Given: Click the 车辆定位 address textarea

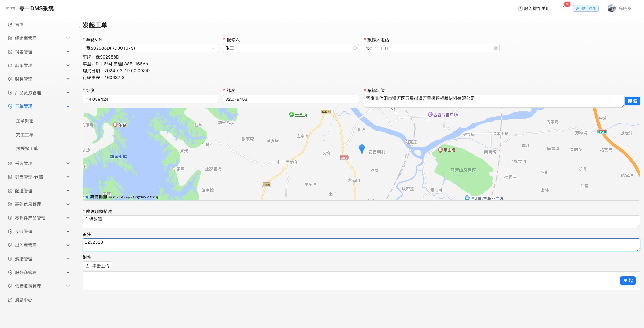Looking at the screenshot, I should click(494, 101).
